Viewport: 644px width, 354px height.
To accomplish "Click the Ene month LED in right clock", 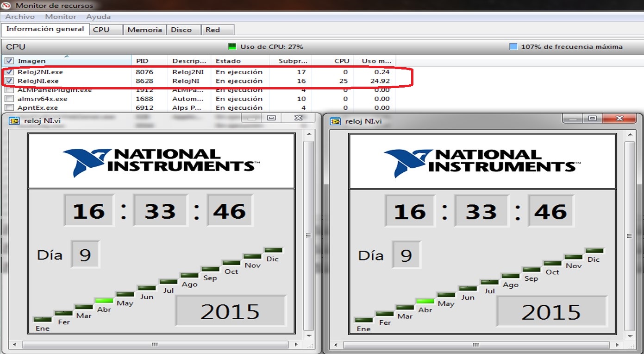I will point(364,320).
